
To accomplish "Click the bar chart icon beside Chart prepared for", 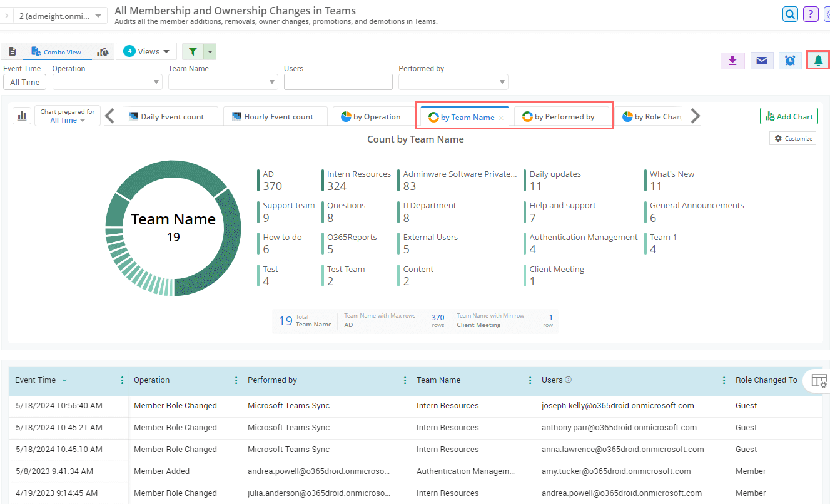I will coord(23,116).
